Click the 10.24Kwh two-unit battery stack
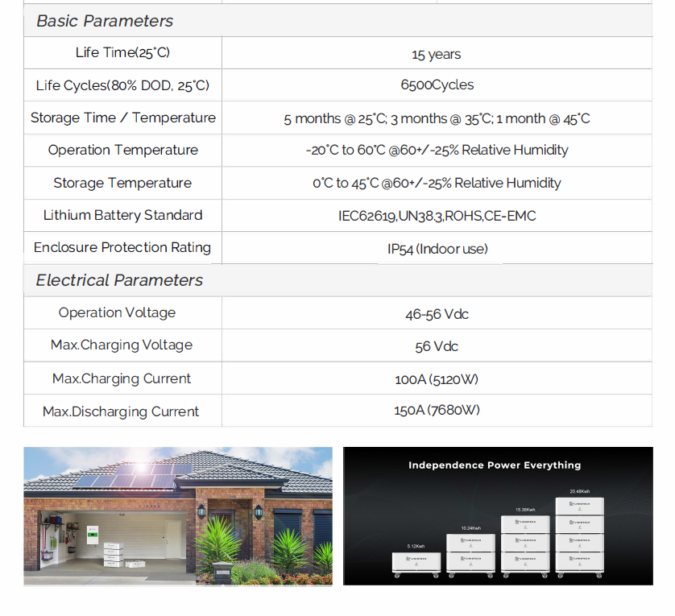 point(471,552)
